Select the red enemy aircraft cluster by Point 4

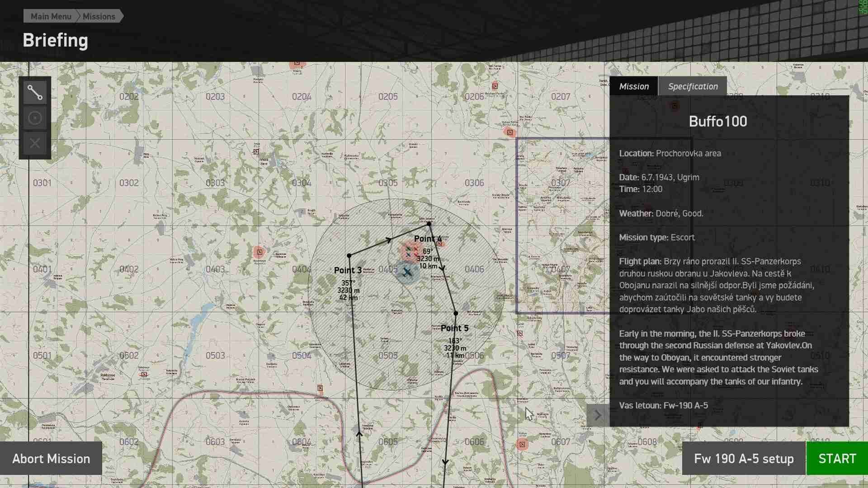pos(411,251)
